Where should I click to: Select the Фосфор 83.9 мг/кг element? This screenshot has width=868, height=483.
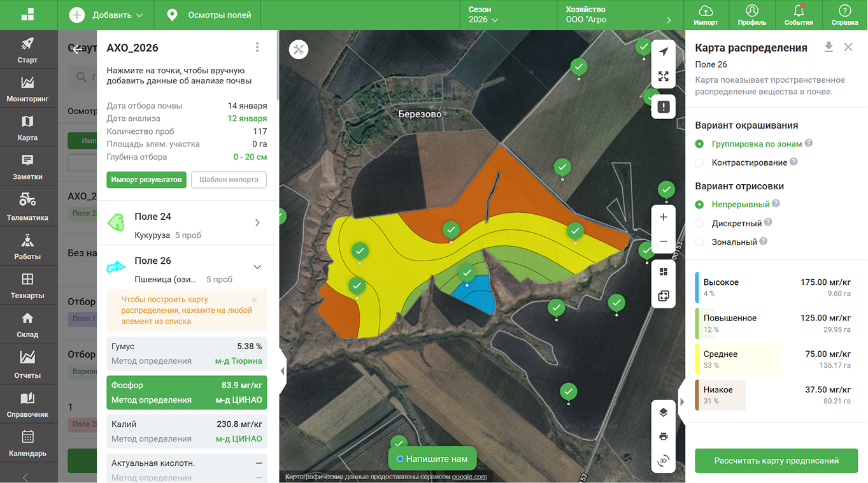tap(187, 393)
